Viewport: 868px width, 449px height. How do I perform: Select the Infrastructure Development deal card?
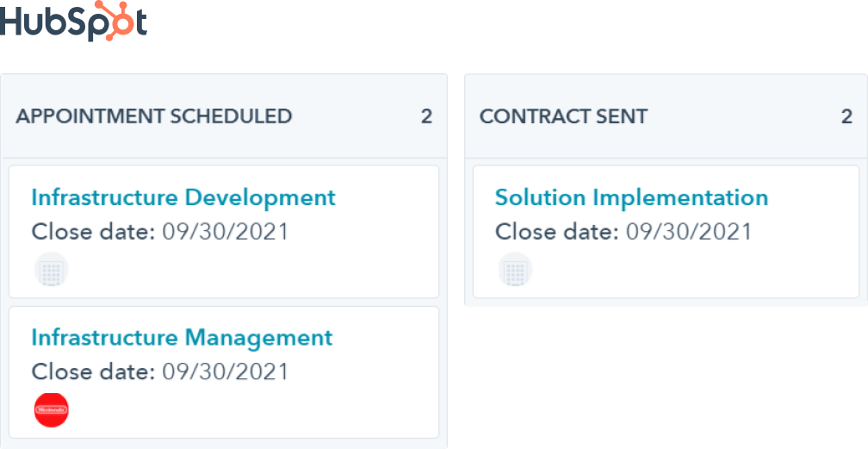(x=224, y=231)
